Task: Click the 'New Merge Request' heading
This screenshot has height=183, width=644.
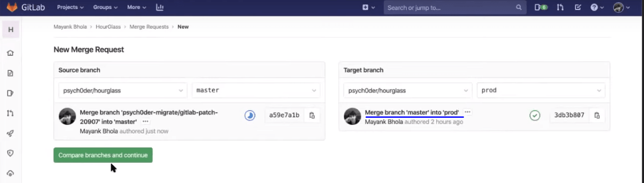Action: 88,50
